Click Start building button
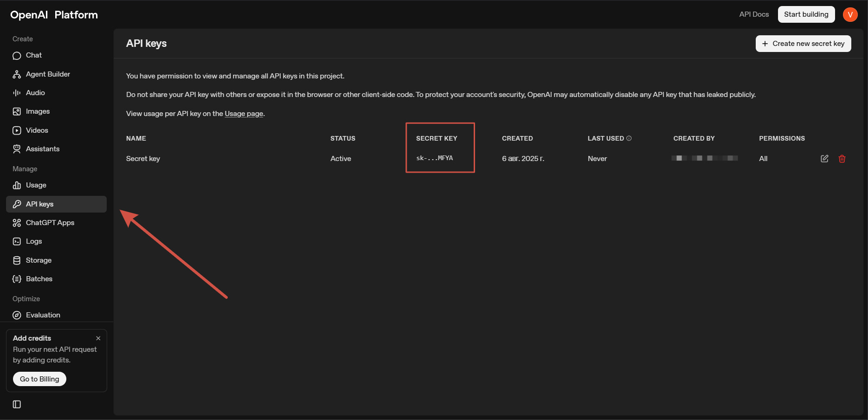Viewport: 868px width, 420px height. (x=806, y=14)
